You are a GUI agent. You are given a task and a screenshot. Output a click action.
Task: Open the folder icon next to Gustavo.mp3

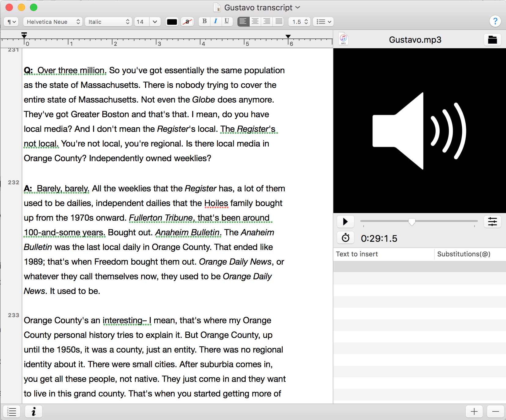(492, 39)
